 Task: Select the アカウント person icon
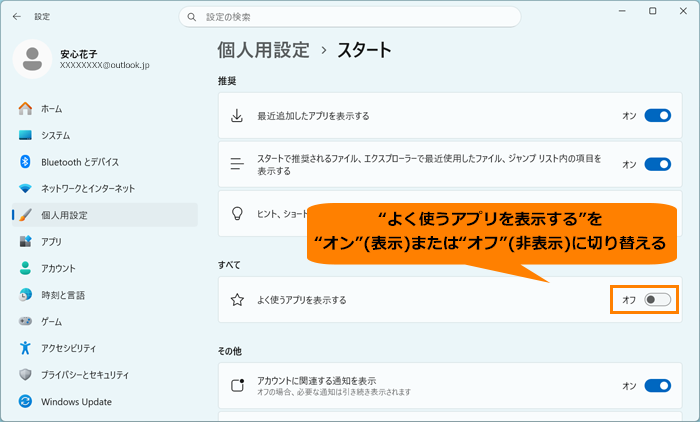(25, 268)
